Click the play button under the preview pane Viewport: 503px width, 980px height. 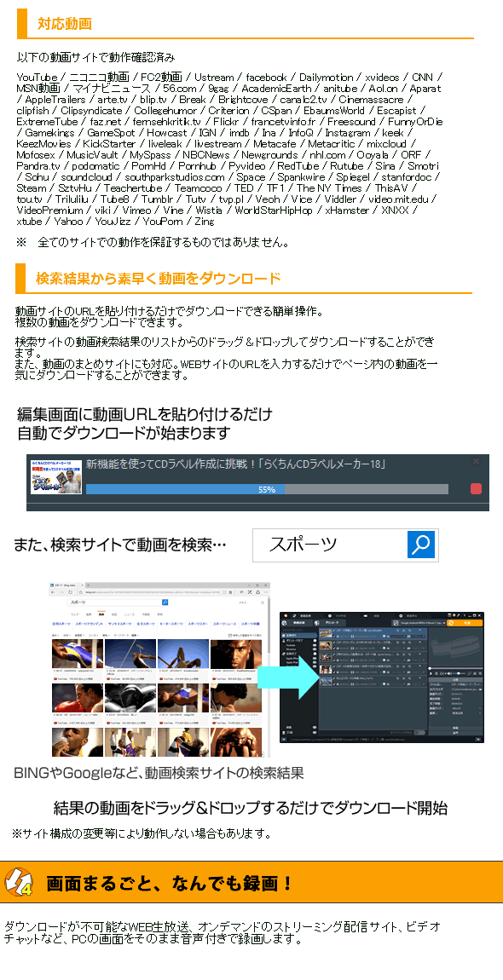pos(431,673)
